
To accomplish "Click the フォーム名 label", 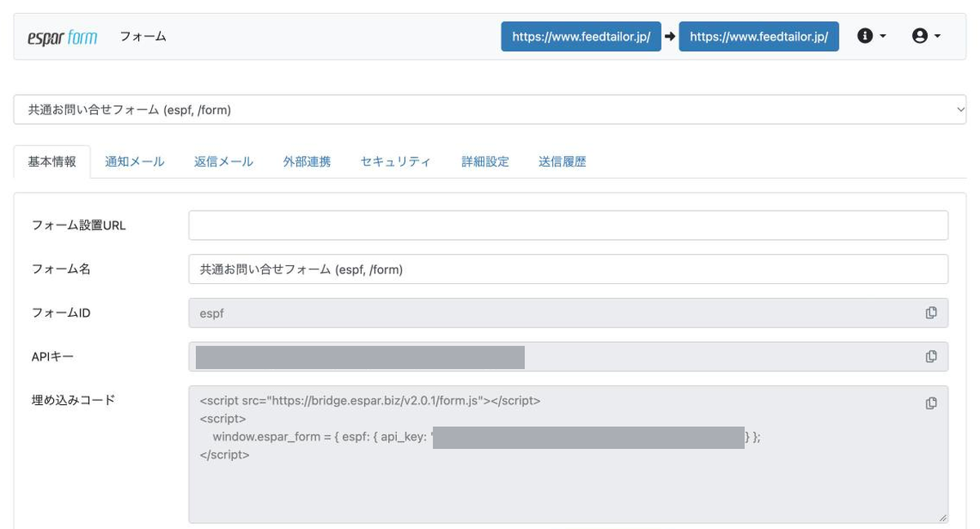I will coord(60,269).
